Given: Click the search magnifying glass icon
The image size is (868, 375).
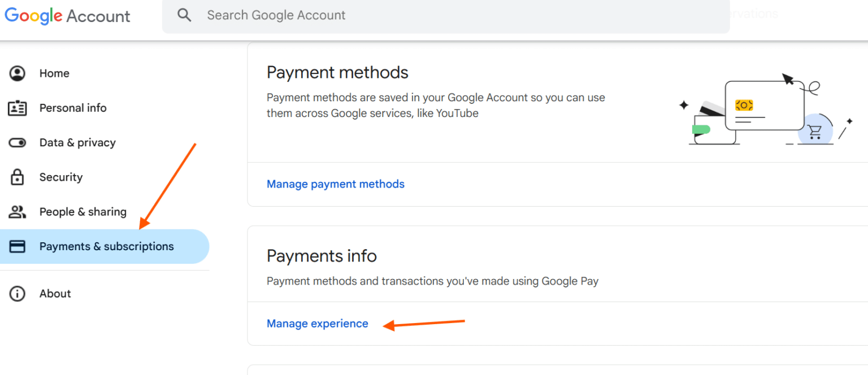Looking at the screenshot, I should coord(184,15).
